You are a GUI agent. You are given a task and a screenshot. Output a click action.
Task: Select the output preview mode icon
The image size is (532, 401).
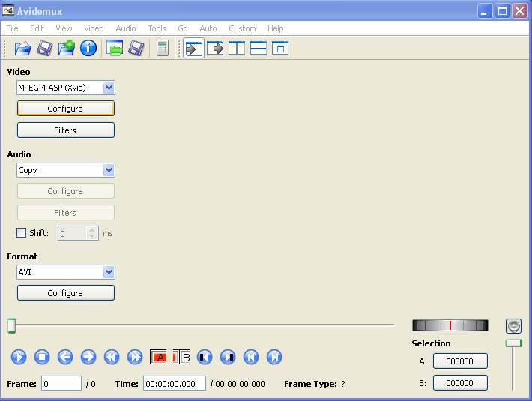215,49
